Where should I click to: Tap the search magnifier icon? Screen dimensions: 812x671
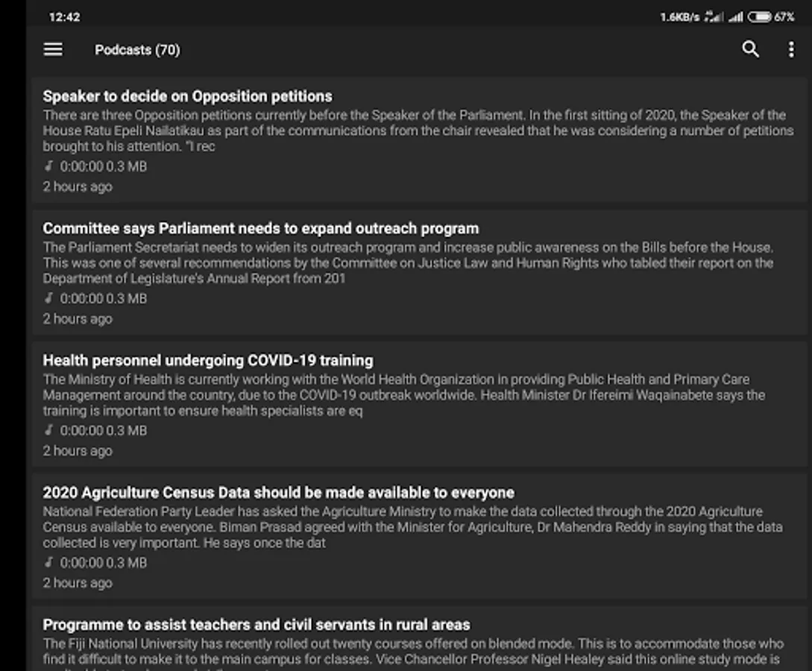750,49
